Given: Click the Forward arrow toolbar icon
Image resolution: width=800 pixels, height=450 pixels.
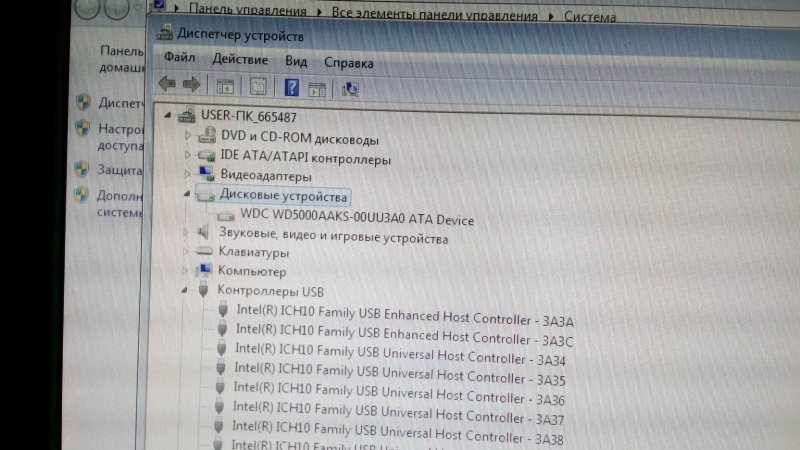Looking at the screenshot, I should (190, 86).
